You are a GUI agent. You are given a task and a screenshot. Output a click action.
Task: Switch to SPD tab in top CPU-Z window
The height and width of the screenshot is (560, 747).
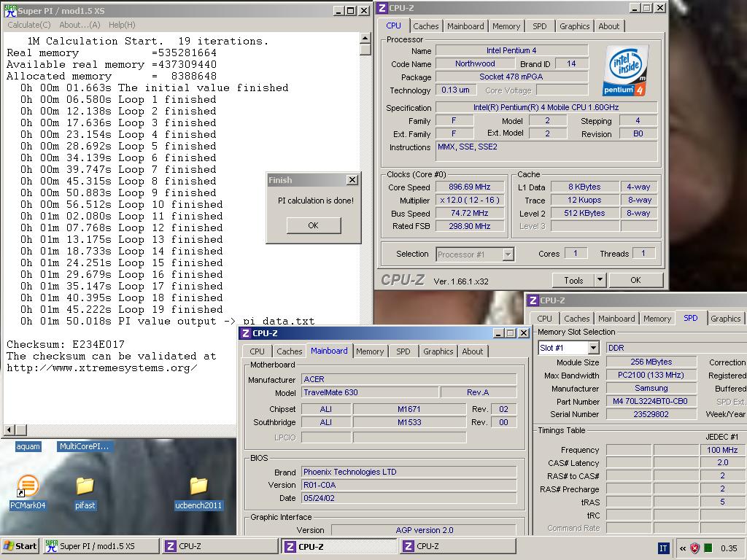click(539, 26)
